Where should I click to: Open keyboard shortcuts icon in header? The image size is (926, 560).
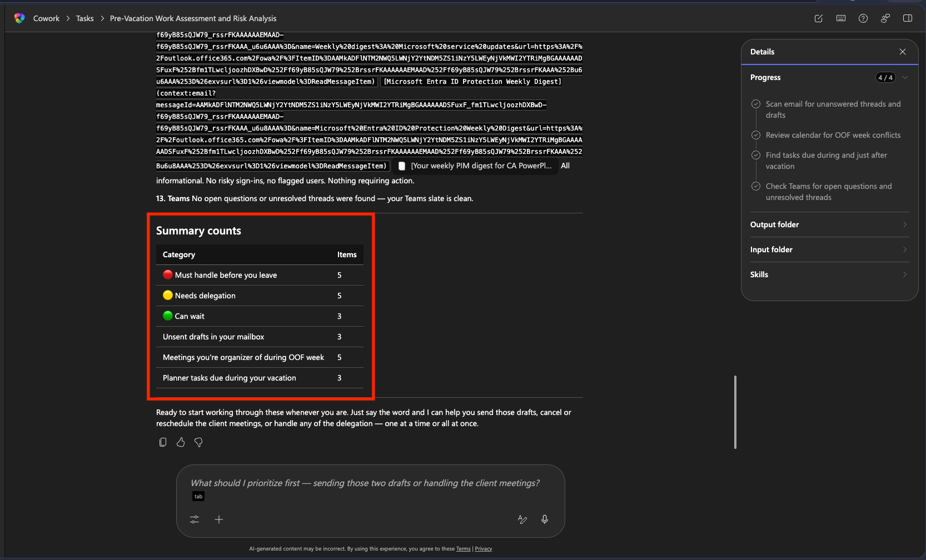pos(841,18)
